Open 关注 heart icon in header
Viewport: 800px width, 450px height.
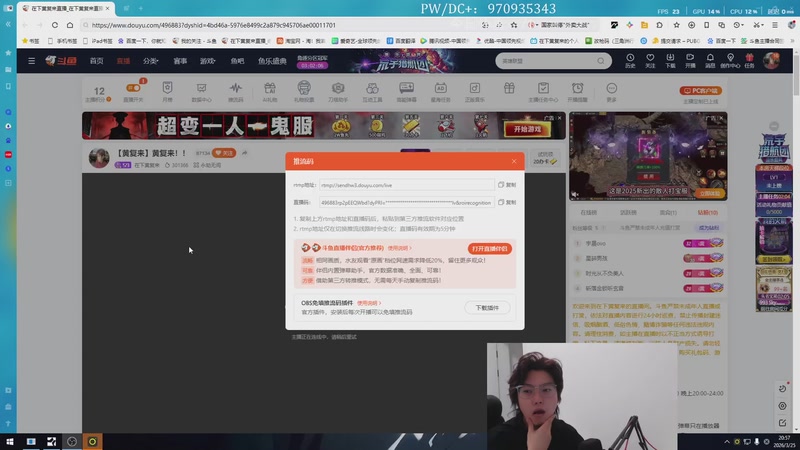coord(650,61)
